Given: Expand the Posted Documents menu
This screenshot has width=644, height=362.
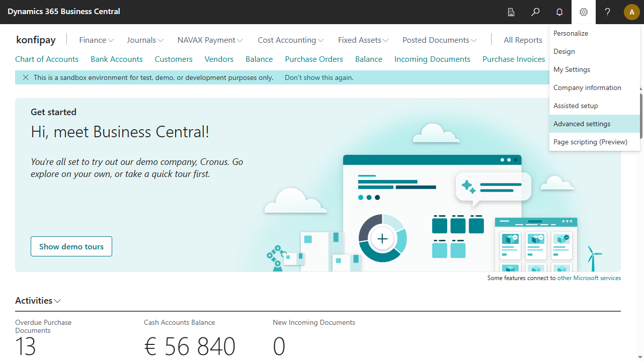Looking at the screenshot, I should coord(440,40).
